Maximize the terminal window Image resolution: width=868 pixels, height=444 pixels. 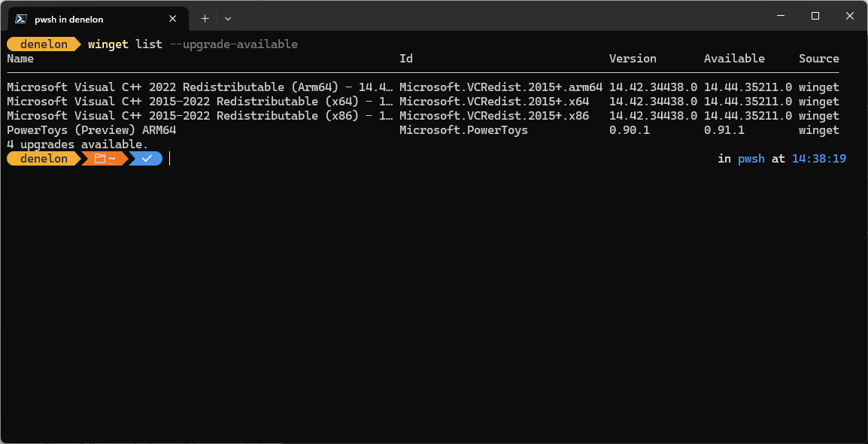[815, 16]
